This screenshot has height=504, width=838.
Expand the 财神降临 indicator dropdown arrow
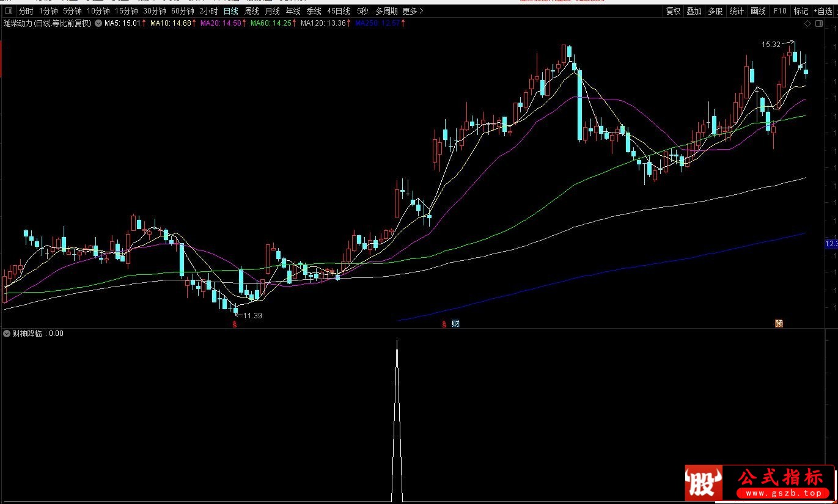[x=7, y=334]
